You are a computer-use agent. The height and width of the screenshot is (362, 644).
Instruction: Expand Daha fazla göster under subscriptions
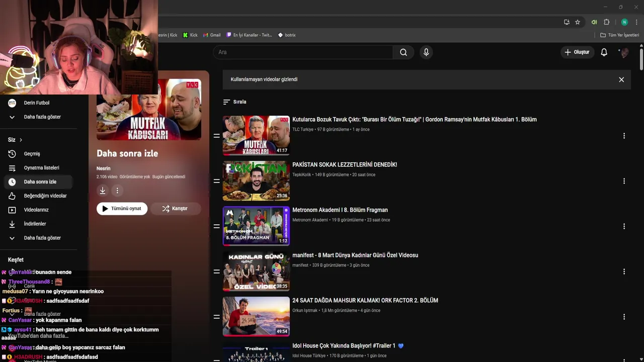pos(38,117)
